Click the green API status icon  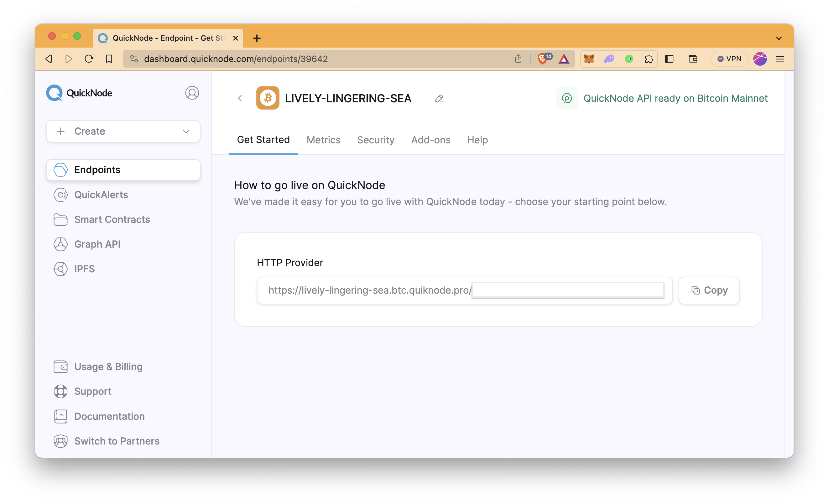567,98
